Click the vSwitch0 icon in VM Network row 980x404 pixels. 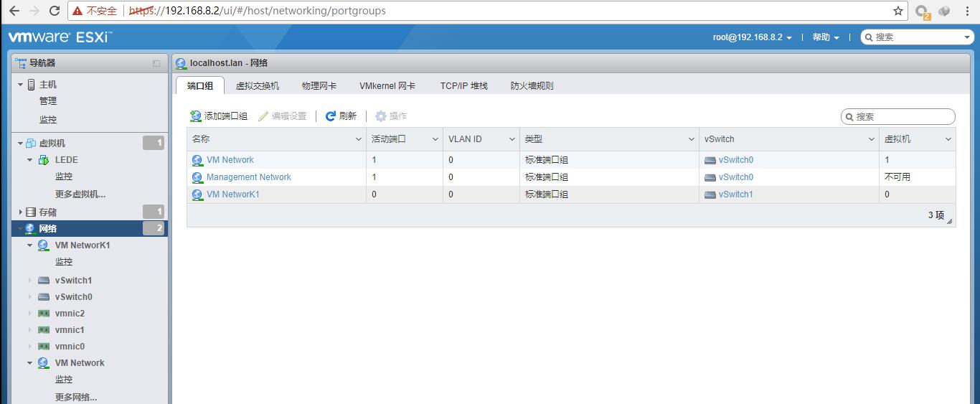[710, 160]
